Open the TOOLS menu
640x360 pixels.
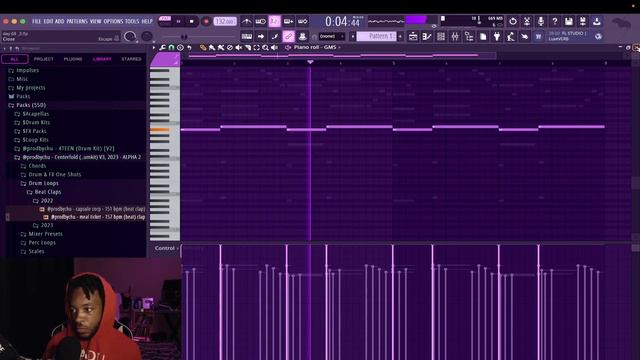132,21
